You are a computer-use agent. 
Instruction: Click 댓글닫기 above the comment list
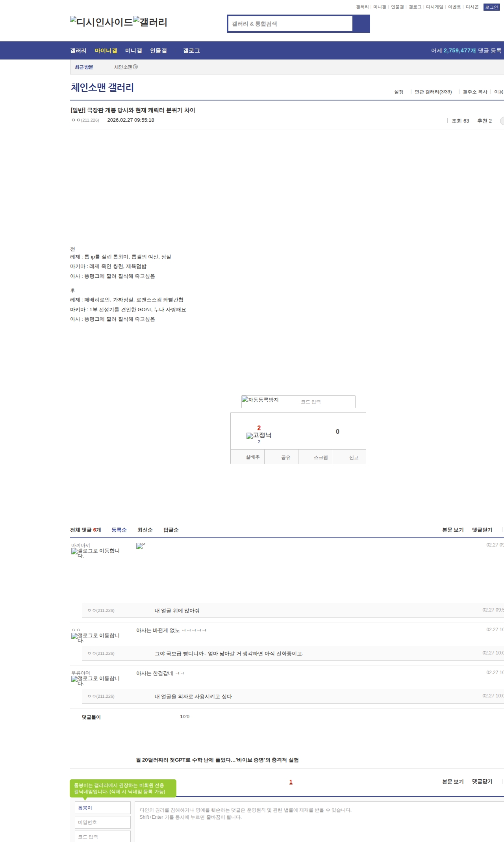pos(482,530)
